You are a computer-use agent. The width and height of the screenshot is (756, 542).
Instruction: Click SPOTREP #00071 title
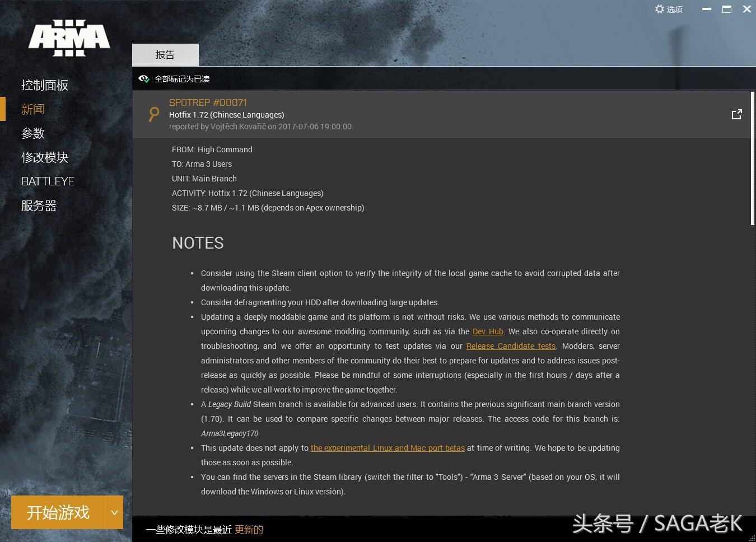click(x=208, y=102)
